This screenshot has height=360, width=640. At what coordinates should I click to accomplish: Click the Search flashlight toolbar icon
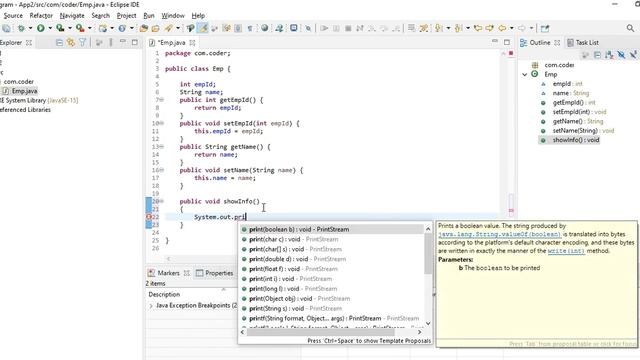(x=169, y=28)
